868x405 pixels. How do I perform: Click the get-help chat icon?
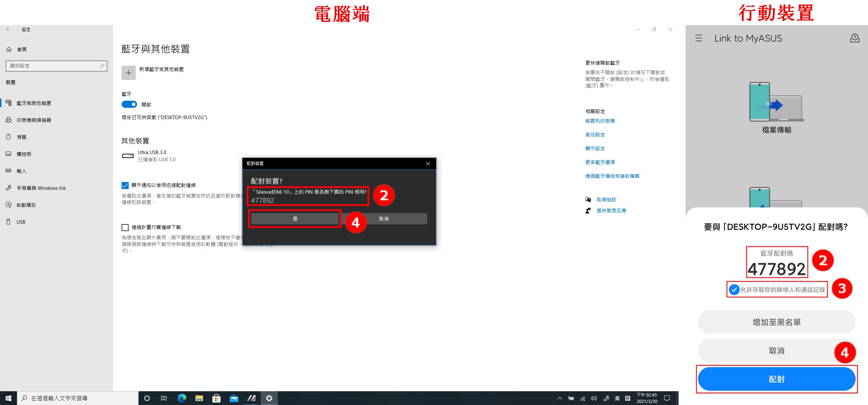click(588, 200)
